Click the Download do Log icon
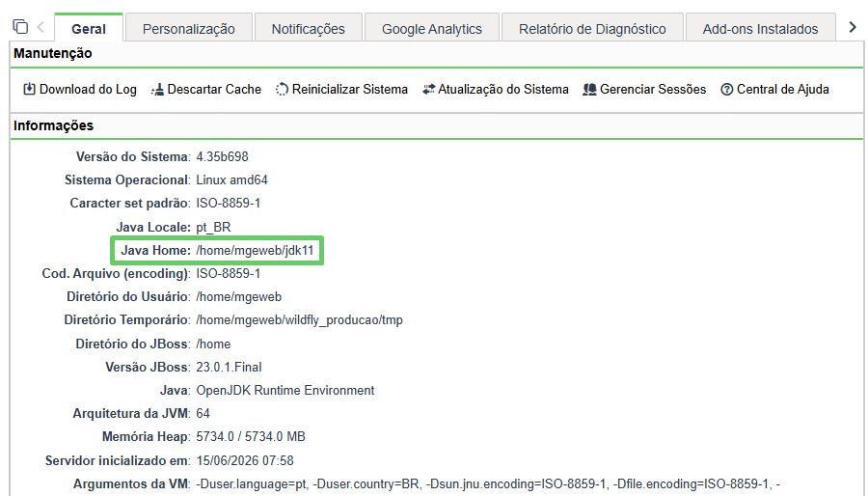This screenshot has width=868, height=496. tap(29, 89)
